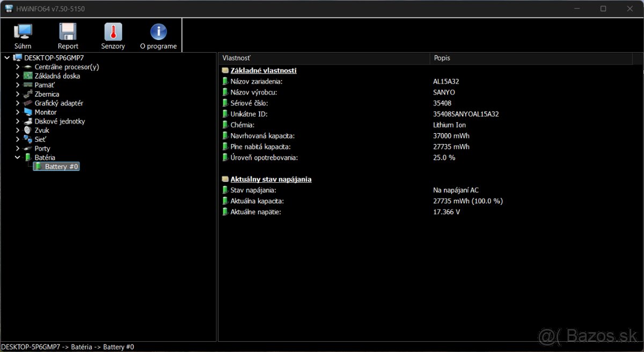
Task: Select the Battery #0 icon in sidebar
Action: (x=39, y=166)
